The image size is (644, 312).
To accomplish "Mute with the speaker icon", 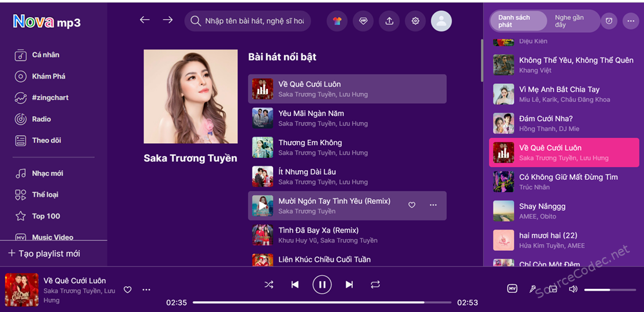I will tap(573, 289).
